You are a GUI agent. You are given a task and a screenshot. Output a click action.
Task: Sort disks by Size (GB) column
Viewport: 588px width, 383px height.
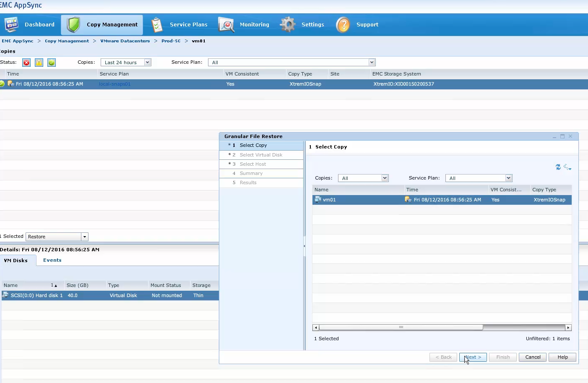click(85, 285)
